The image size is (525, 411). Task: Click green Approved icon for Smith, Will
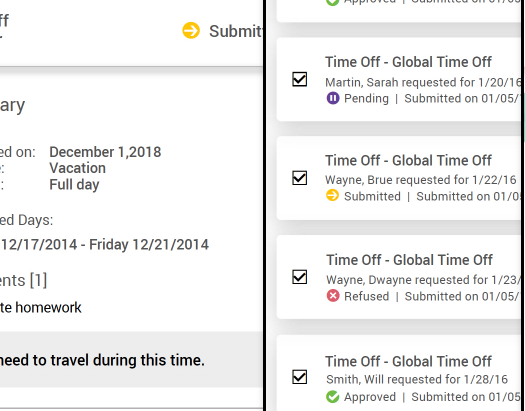pos(332,397)
